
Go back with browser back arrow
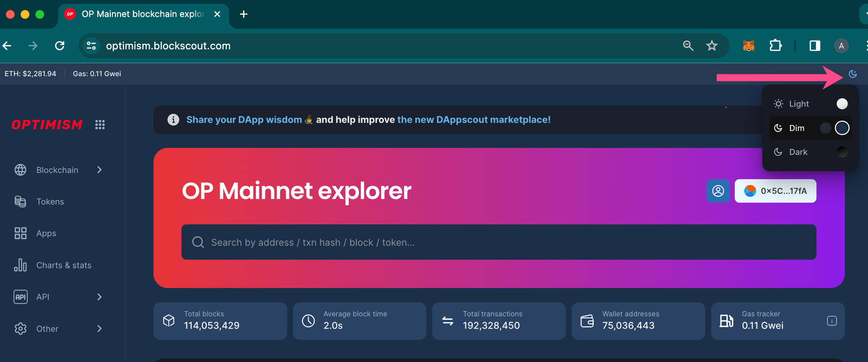[7, 46]
